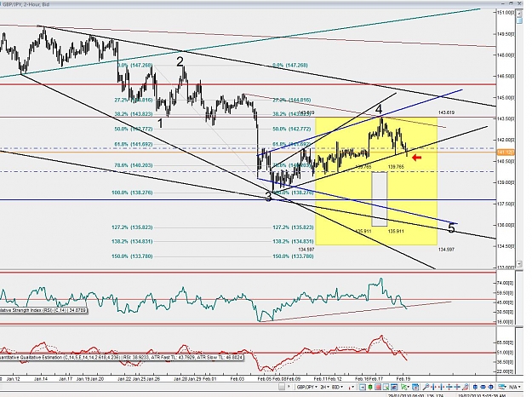
Task: Minimize the GBP/JPY chart window
Action: click(x=502, y=3)
